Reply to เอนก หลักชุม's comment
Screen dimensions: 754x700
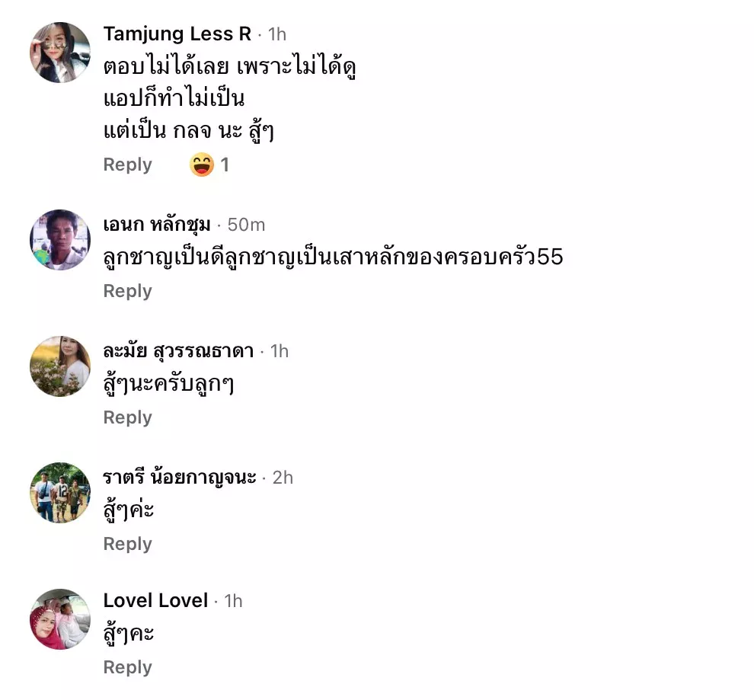[x=127, y=291]
